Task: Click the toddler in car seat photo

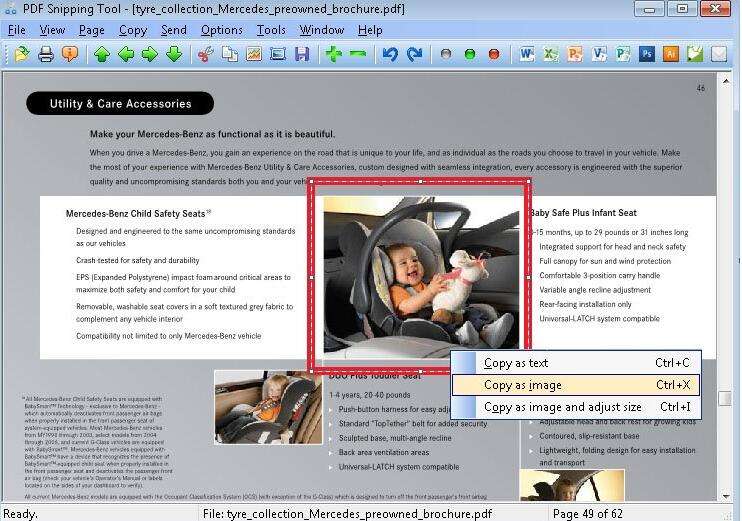Action: click(268, 407)
